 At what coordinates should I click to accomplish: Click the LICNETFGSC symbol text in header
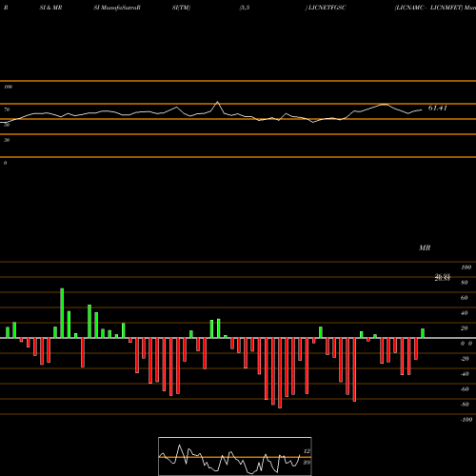327,8
